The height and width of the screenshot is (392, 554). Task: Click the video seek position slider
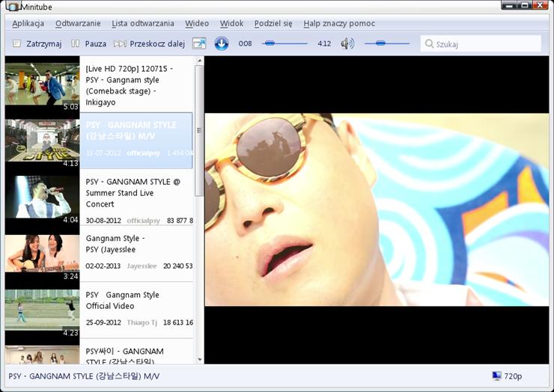pyautogui.click(x=284, y=44)
